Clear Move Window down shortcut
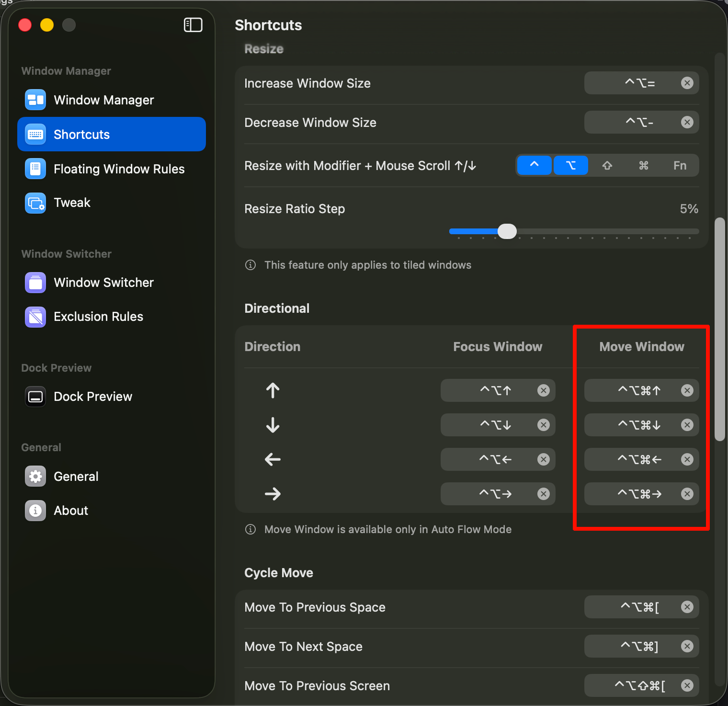Viewport: 728px width, 706px height. click(x=687, y=425)
